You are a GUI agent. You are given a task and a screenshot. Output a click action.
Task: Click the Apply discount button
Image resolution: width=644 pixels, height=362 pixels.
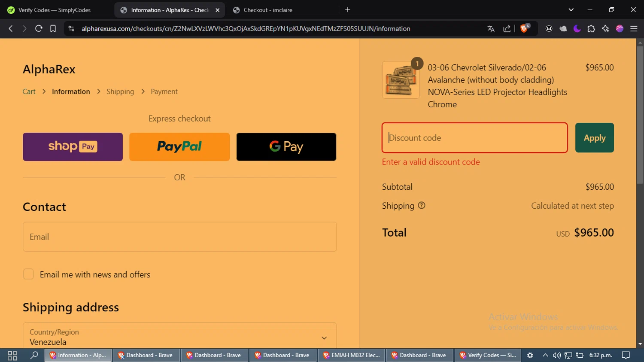coord(595,138)
